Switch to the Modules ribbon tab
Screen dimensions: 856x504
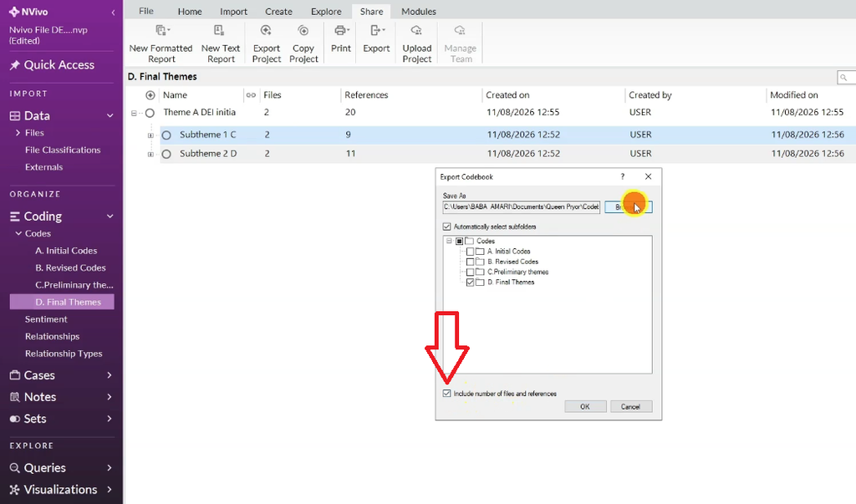point(419,12)
